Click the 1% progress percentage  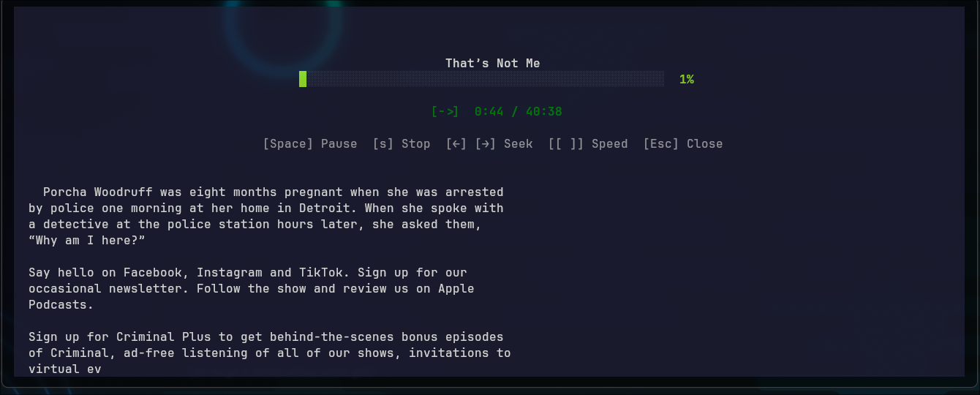click(x=687, y=79)
